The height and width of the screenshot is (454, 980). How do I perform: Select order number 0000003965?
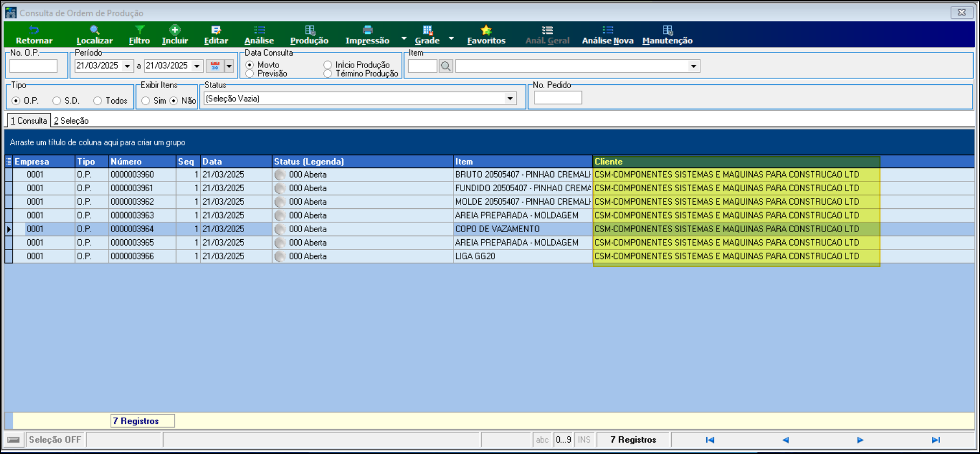pyautogui.click(x=132, y=243)
